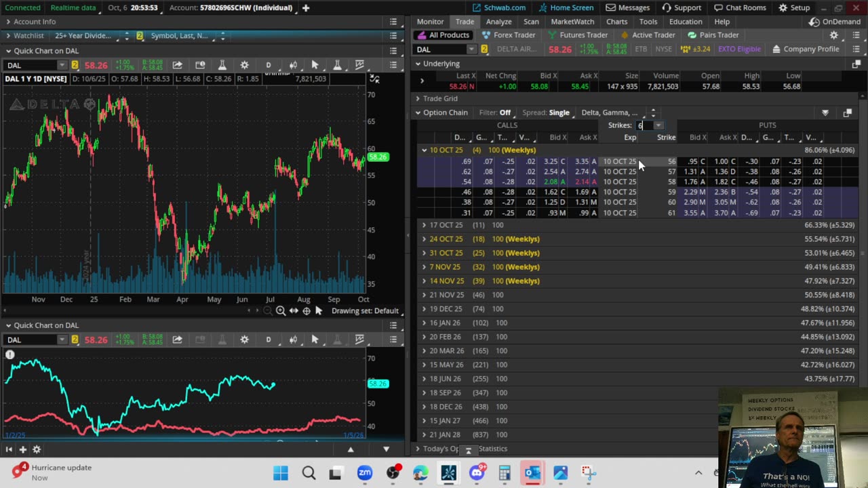
Task: Open the Quick Chart panel menu in the top header
Action: coord(393,51)
